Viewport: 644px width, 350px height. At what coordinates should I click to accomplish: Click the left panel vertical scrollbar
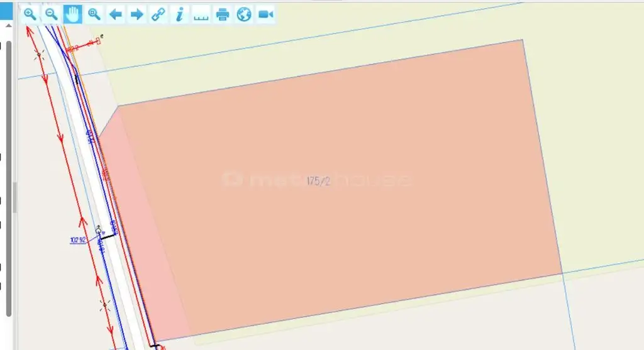tap(8, 126)
